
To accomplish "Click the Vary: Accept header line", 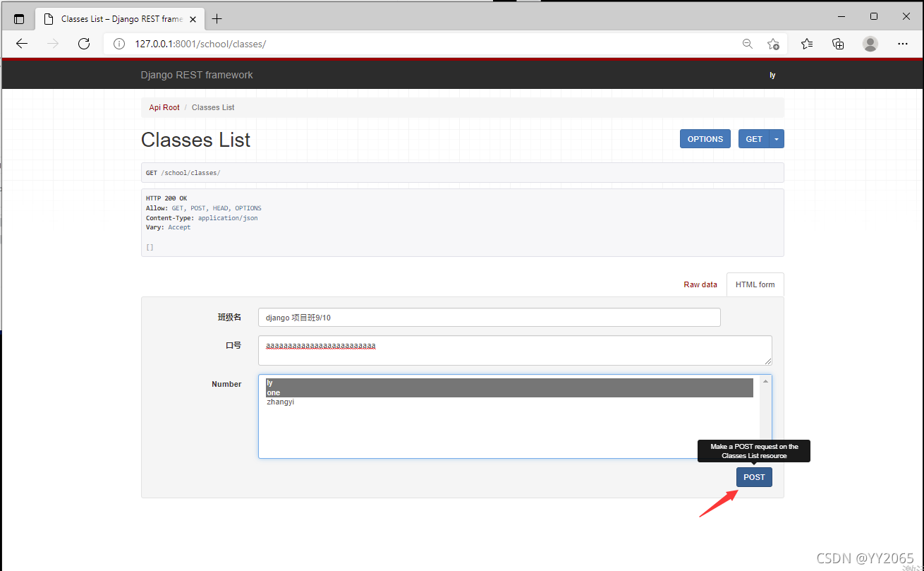I will [169, 227].
